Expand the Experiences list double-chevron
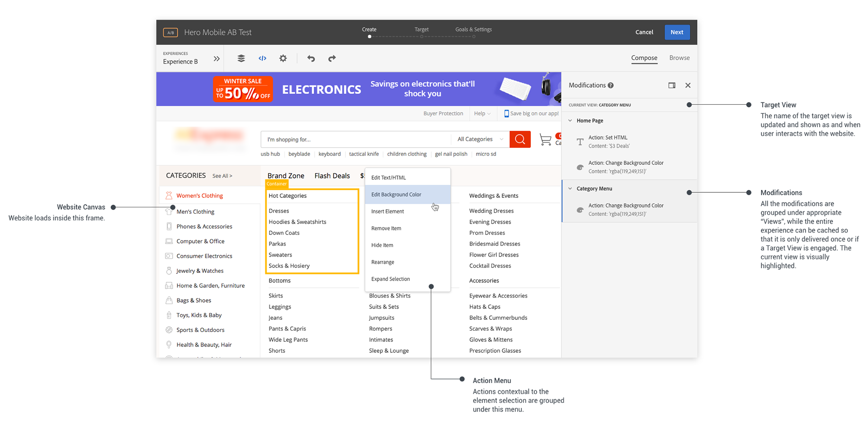This screenshot has width=868, height=421. 217,59
